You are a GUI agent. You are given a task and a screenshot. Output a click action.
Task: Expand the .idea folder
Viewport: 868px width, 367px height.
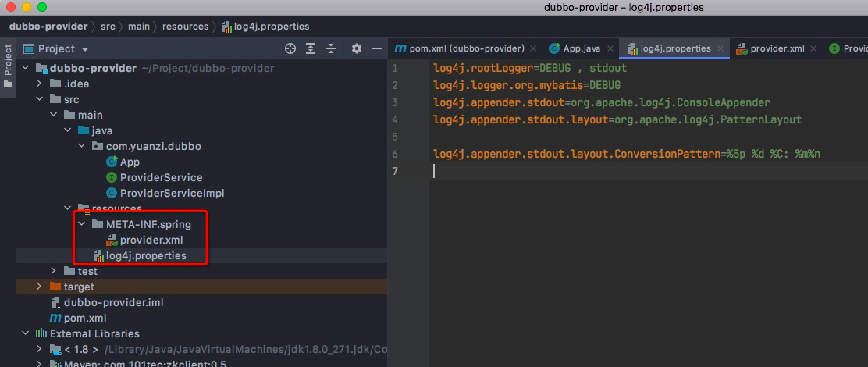tap(39, 84)
